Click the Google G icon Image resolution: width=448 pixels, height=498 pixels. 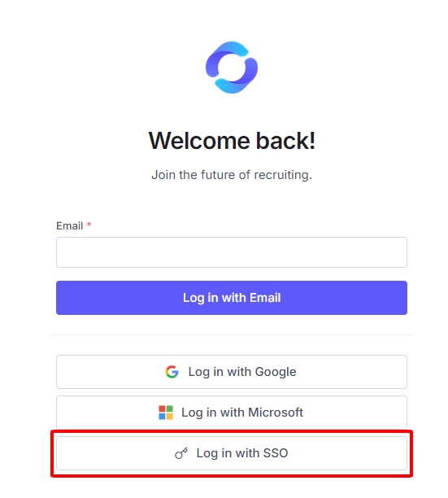[x=172, y=372]
